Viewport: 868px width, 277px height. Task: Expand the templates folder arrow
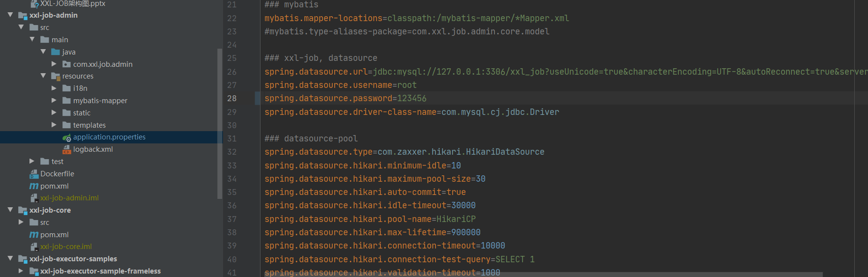[x=54, y=125]
